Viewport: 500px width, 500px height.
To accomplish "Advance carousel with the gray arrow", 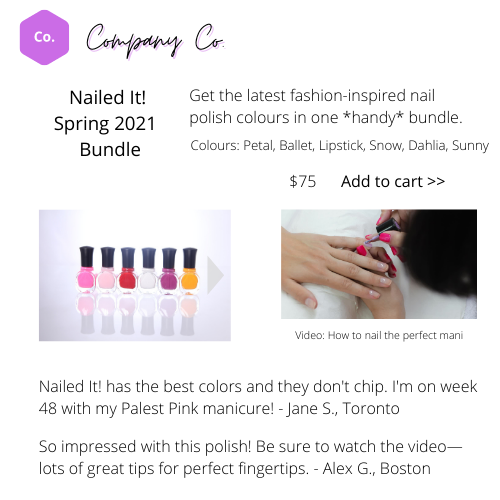I will pyautogui.click(x=215, y=275).
